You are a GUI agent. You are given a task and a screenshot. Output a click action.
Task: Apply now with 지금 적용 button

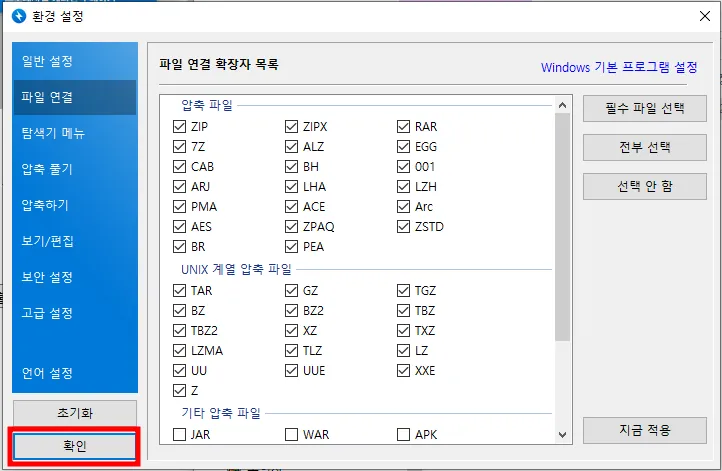click(x=645, y=430)
